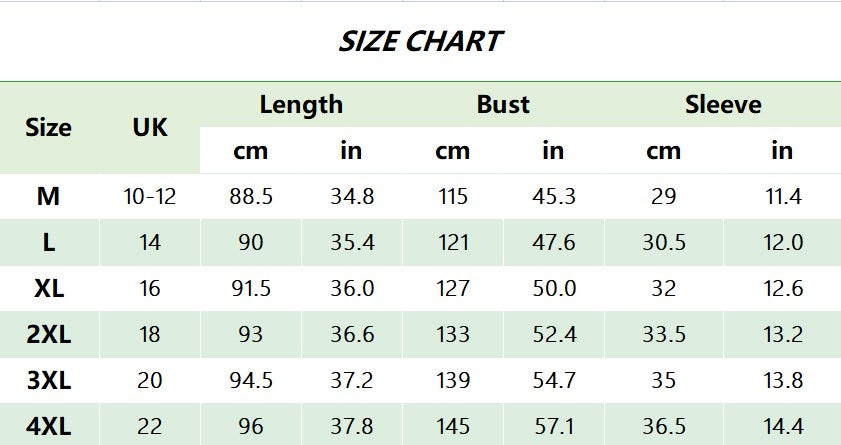Click the 33.5 sleeve cm cell
The image size is (841, 445).
[x=664, y=334]
